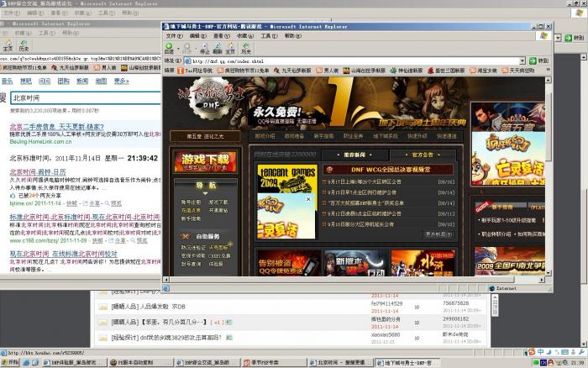This screenshot has width=588, height=368.
Task: Click the Refresh (刷新) icon in DNF browser
Action: (x=218, y=49)
